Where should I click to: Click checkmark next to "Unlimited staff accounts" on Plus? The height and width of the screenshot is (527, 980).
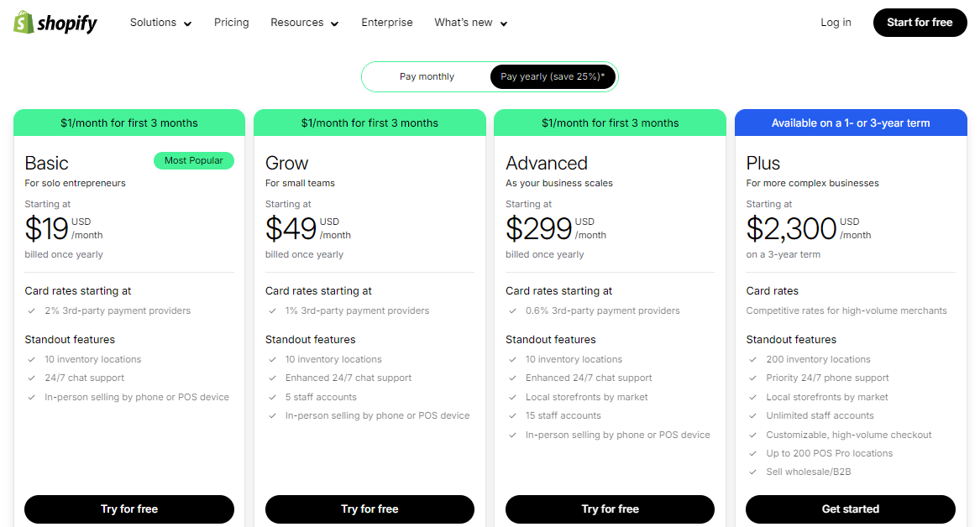click(752, 415)
